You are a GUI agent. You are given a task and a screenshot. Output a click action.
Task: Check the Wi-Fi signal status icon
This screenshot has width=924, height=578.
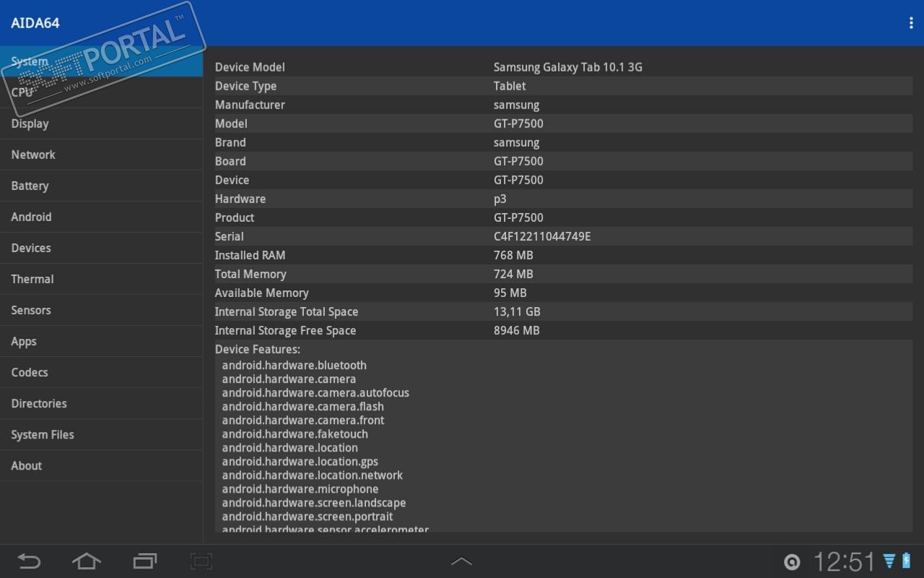point(889,561)
